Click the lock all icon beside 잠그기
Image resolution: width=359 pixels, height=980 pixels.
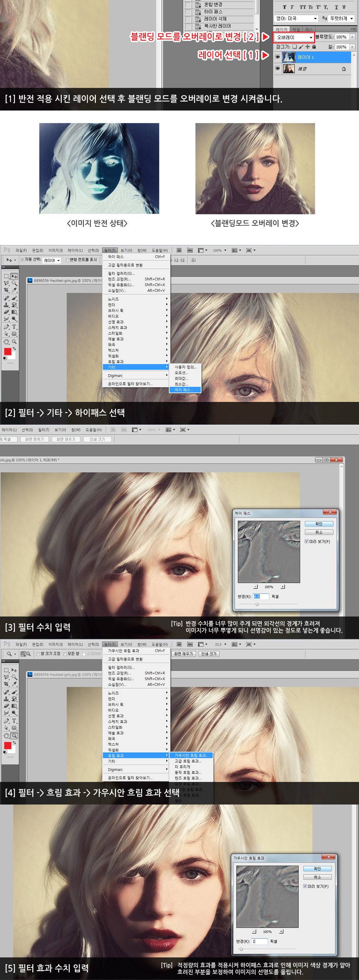tap(314, 47)
